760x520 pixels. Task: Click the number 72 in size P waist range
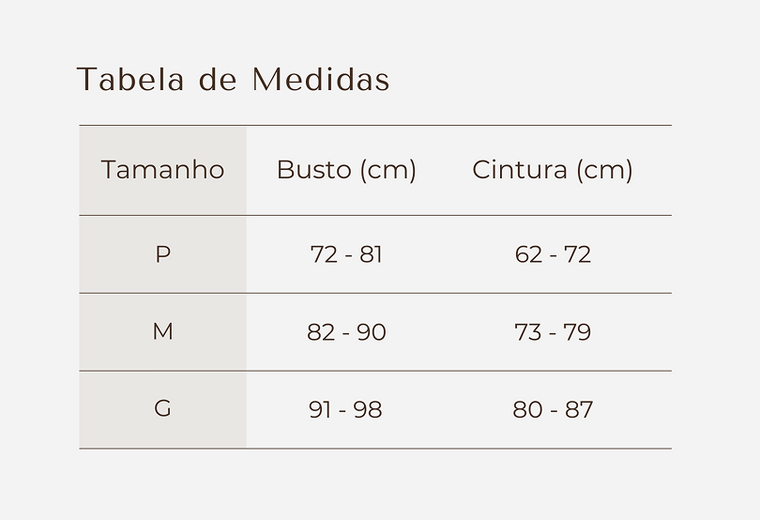click(578, 254)
